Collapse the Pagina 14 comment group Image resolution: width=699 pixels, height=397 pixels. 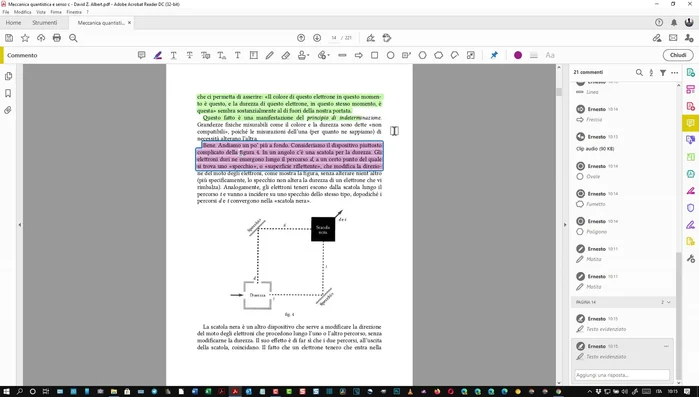coord(668,302)
